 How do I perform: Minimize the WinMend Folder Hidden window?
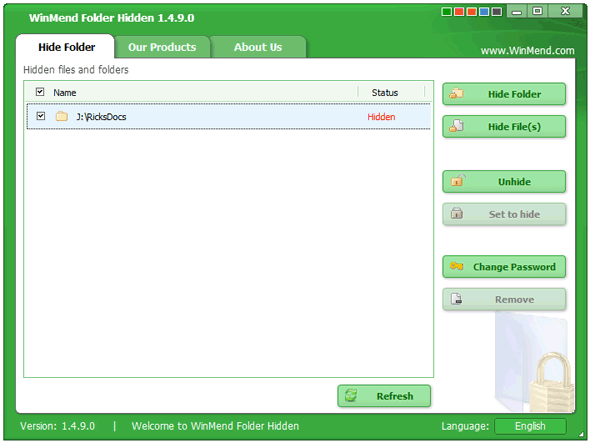(x=517, y=11)
